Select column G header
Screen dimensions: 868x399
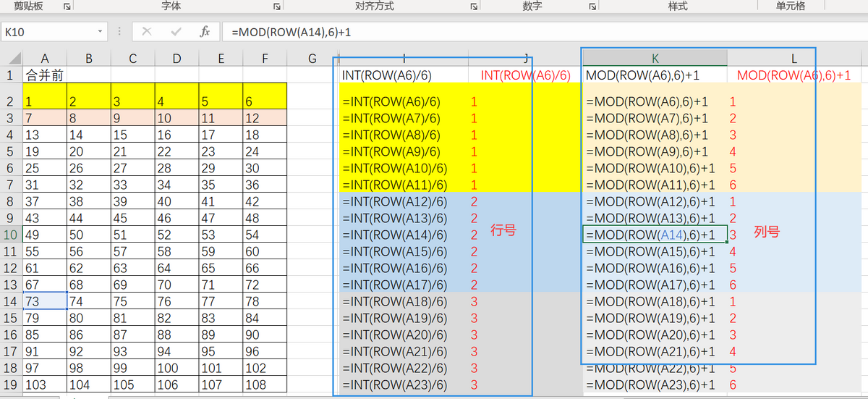312,58
